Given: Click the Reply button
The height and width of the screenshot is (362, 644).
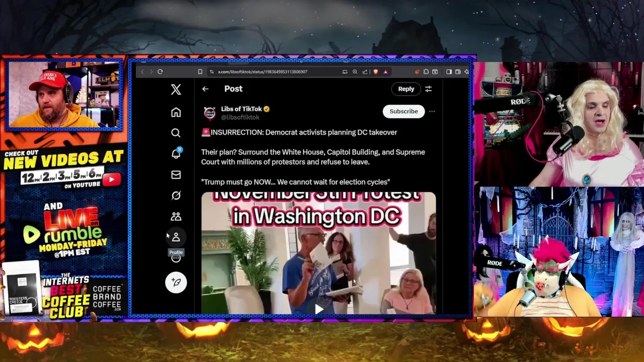Looking at the screenshot, I should click(406, 89).
